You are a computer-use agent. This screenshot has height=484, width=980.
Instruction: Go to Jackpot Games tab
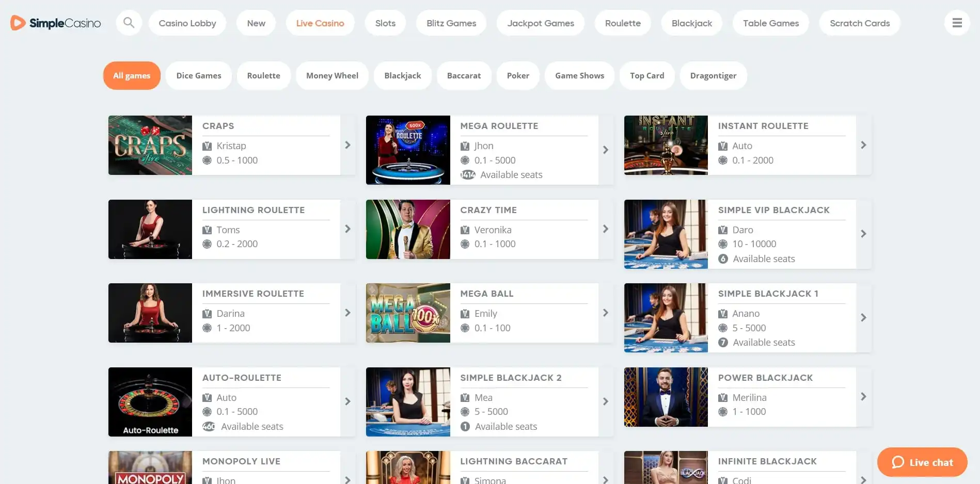[540, 23]
